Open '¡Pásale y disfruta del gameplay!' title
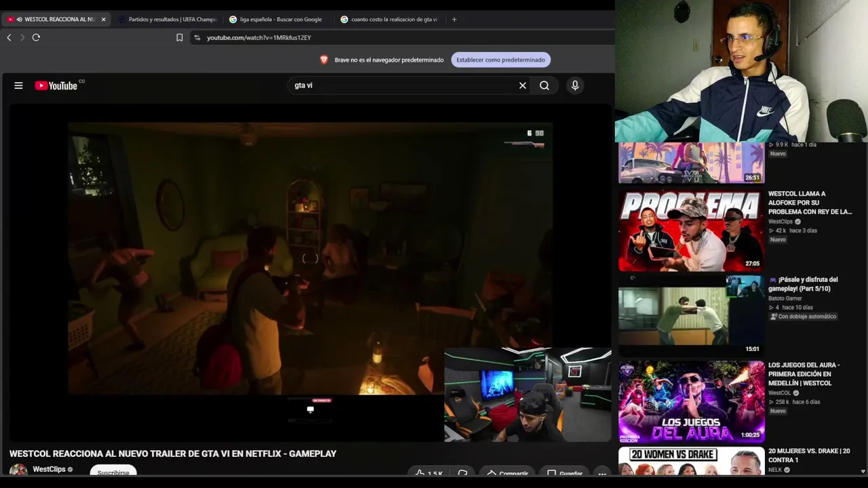Viewport: 868px width, 488px height. (x=803, y=284)
